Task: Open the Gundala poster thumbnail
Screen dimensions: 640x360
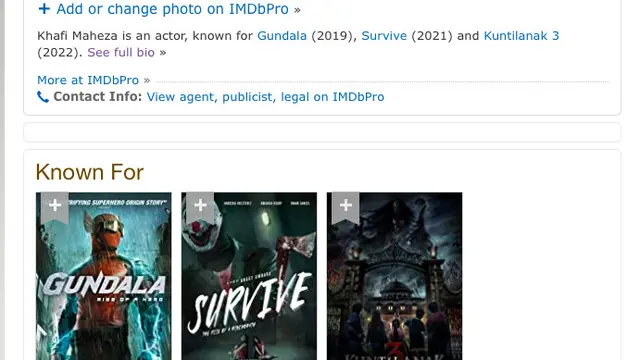Action: coord(104,276)
